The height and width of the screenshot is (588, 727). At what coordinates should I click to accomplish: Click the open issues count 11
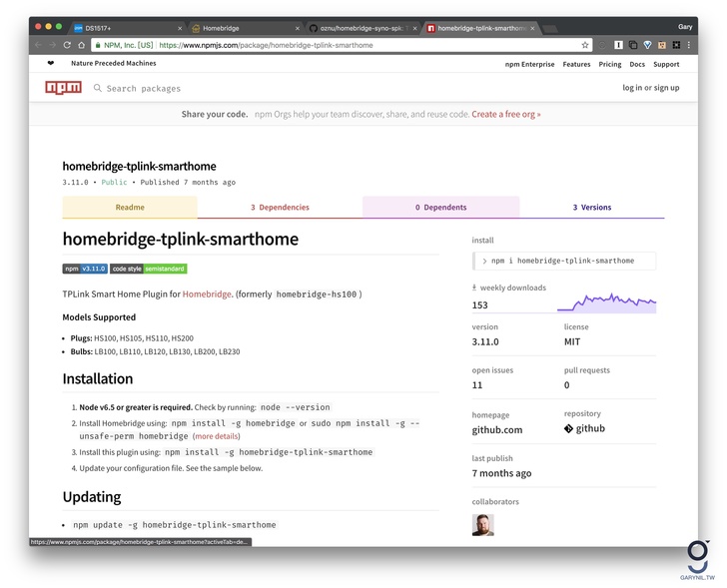pyautogui.click(x=477, y=384)
